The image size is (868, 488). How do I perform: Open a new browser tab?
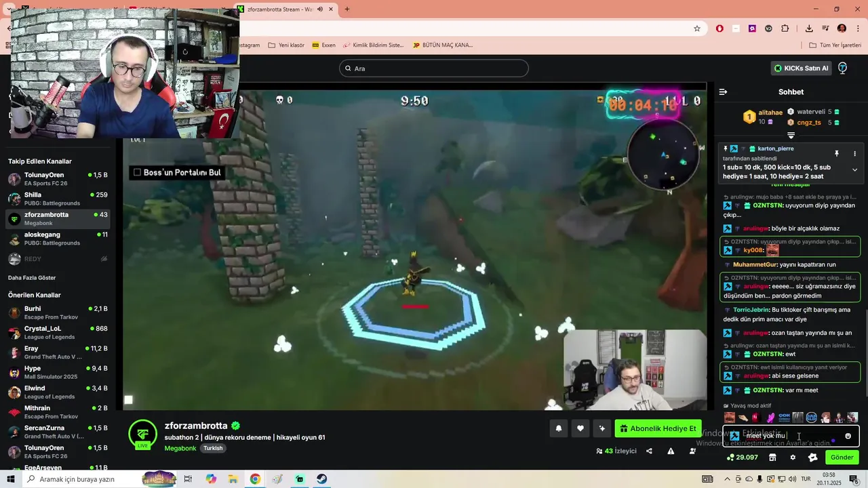coord(347,9)
